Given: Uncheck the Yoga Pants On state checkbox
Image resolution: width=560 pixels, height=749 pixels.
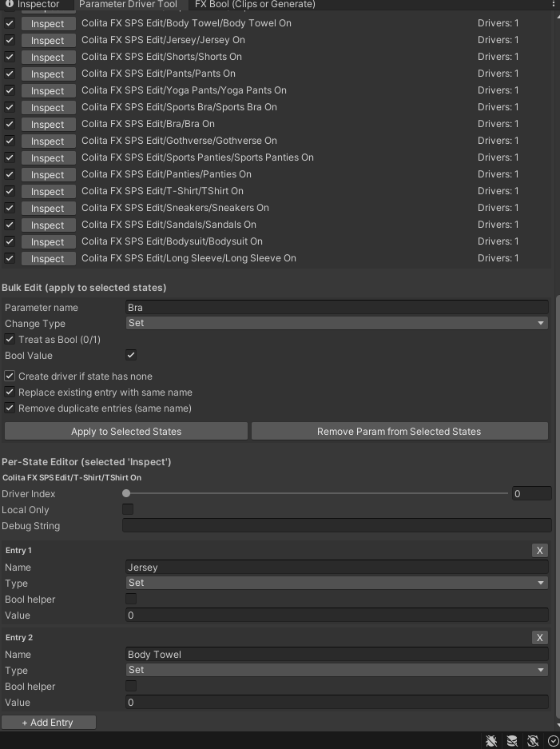Looking at the screenshot, I should [10, 90].
